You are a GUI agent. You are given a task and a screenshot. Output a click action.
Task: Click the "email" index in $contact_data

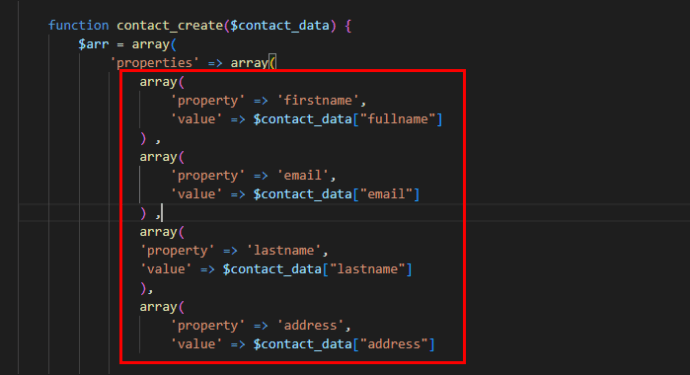click(x=386, y=194)
